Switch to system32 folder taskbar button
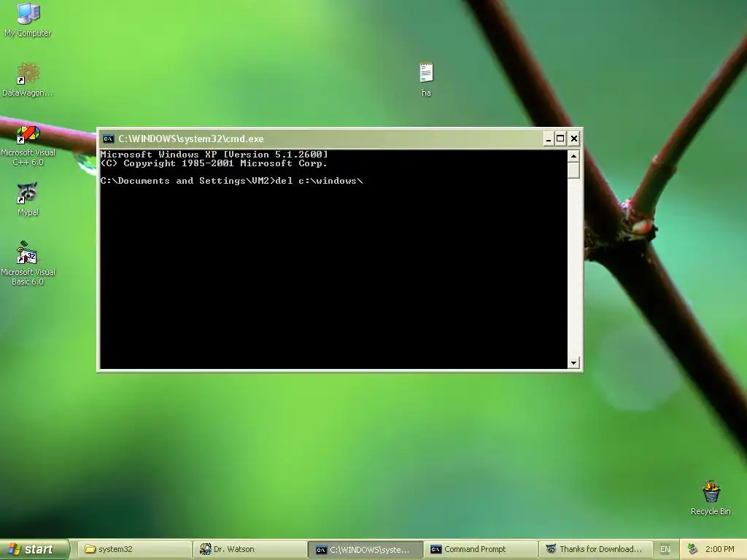Viewport: 747px width, 560px height. pos(135,549)
